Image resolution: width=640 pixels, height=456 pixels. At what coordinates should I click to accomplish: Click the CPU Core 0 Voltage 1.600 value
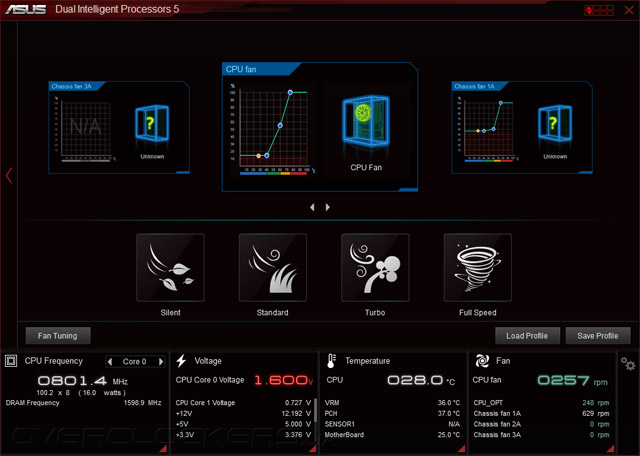[283, 380]
